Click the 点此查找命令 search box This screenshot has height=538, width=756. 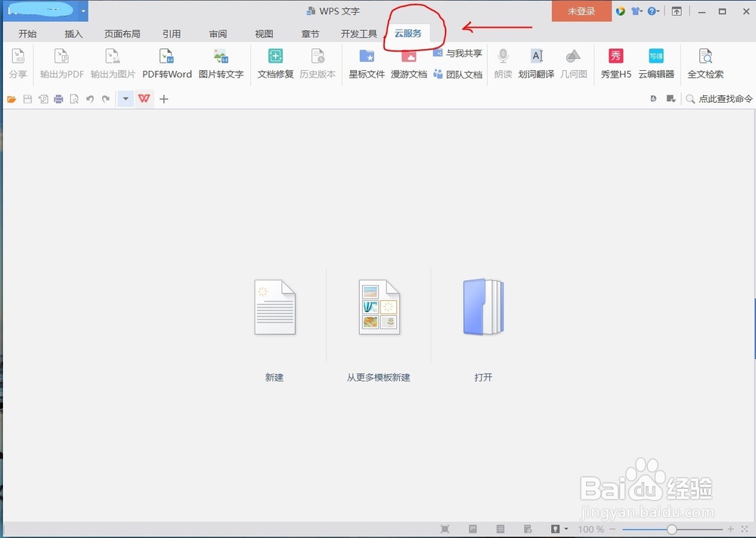point(720,99)
